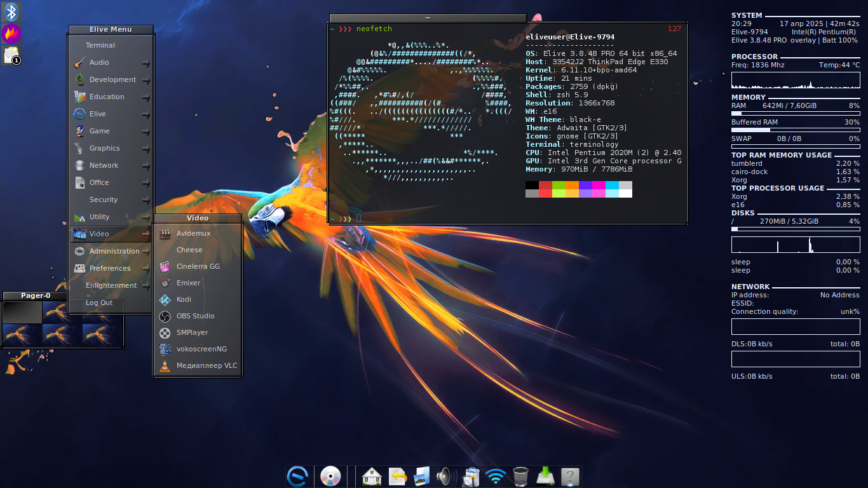
Task: Click 'eliveuser@Elive-9794' in the terminal
Action: [570, 37]
